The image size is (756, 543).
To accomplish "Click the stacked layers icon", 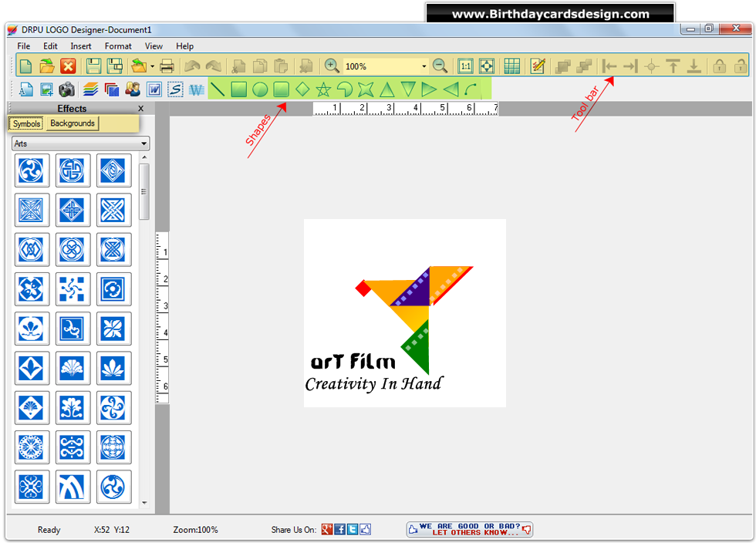I will point(90,89).
